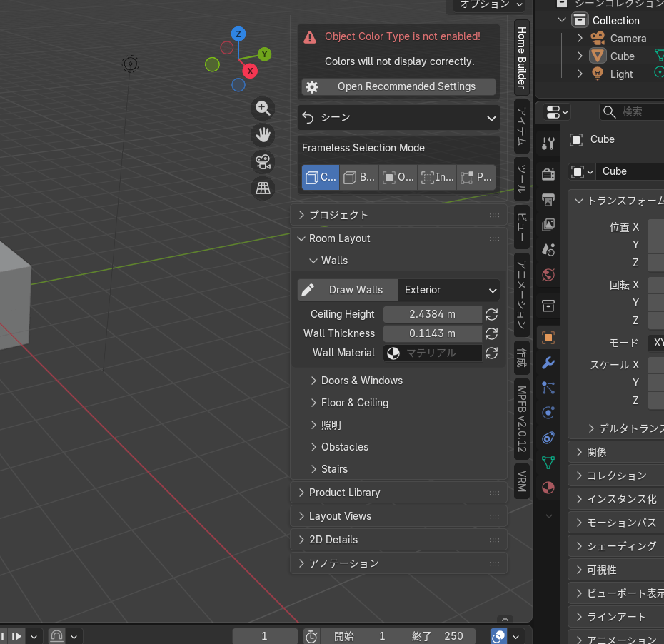This screenshot has width=664, height=644.
Task: Activate the B selection mode button
Action: pos(358,177)
